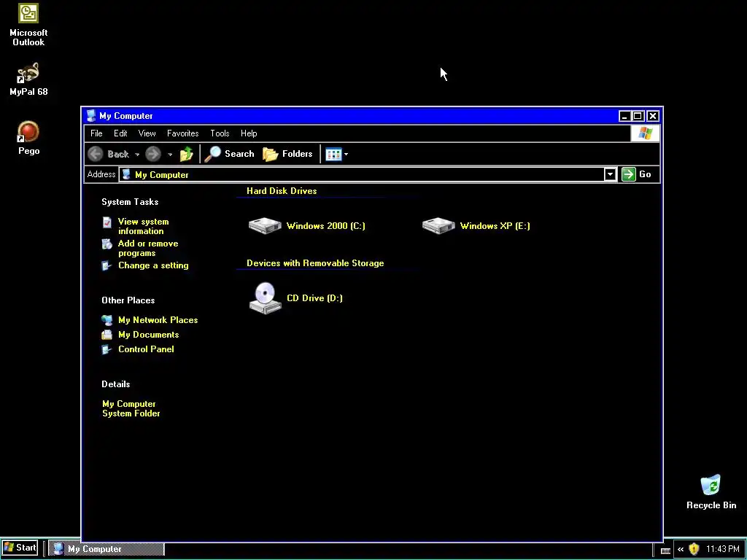Select the Recycle Bin desktop icon
This screenshot has height=560, width=747.
(711, 492)
